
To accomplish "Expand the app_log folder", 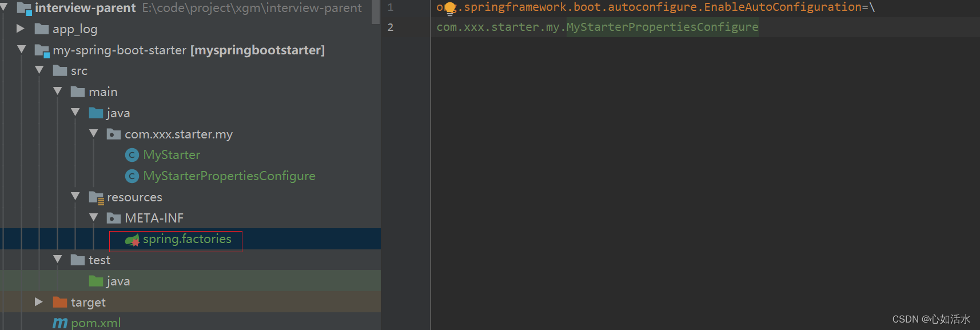I will tap(21, 28).
